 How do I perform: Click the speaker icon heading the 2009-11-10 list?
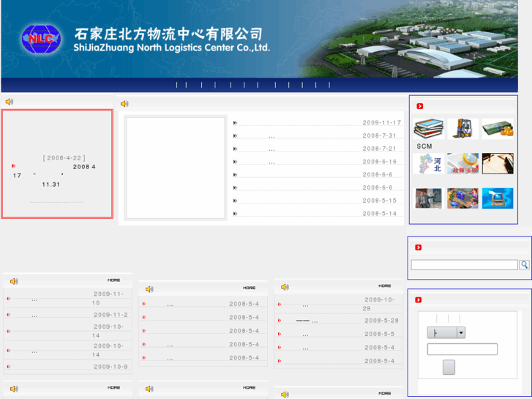point(14,281)
